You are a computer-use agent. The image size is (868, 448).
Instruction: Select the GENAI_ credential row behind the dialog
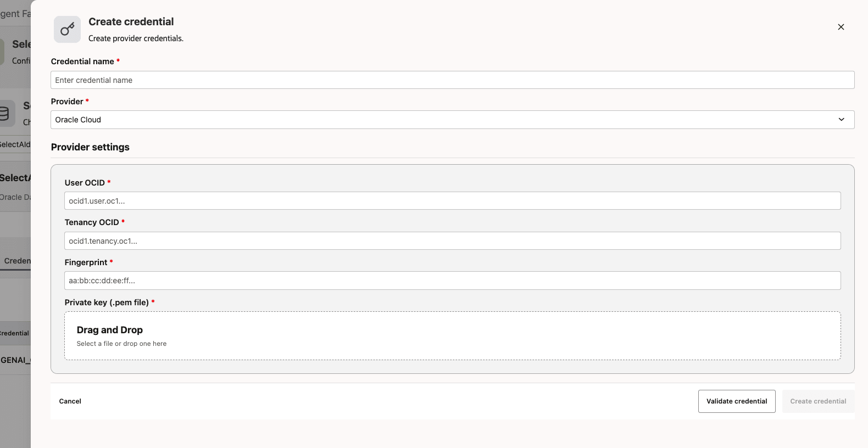tap(14, 360)
